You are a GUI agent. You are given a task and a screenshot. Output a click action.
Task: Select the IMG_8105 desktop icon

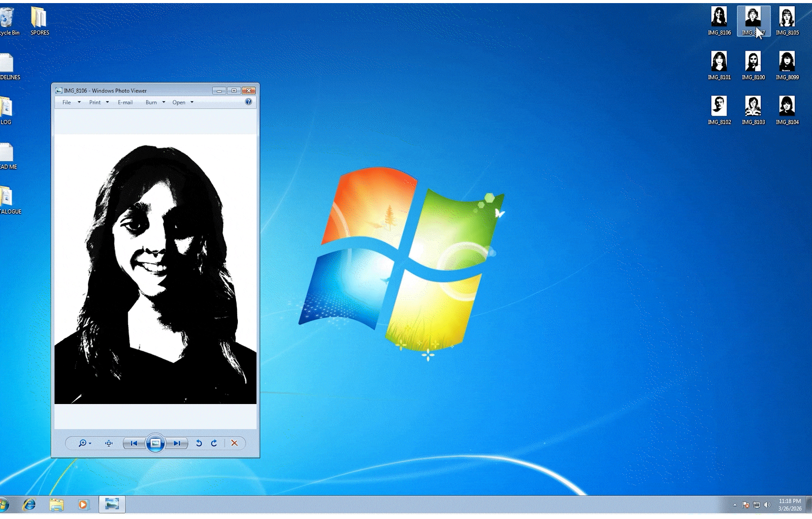787,21
